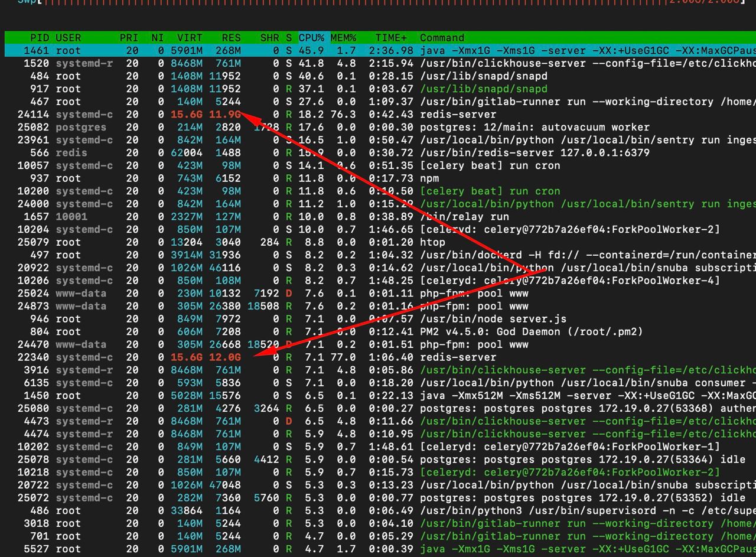The width and height of the screenshot is (756, 557).
Task: Select ForkPoolWorker-2 row with PID 10204
Action: pyautogui.click(x=380, y=230)
